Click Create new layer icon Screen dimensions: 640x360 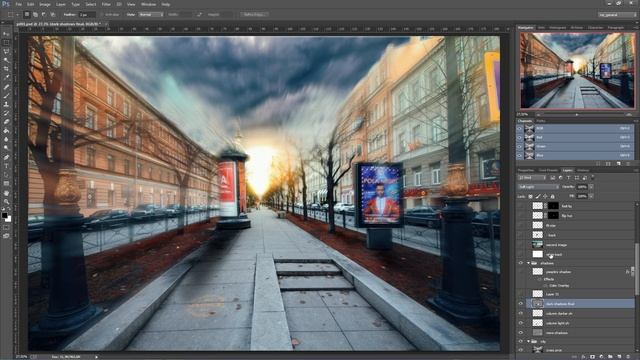click(x=619, y=357)
